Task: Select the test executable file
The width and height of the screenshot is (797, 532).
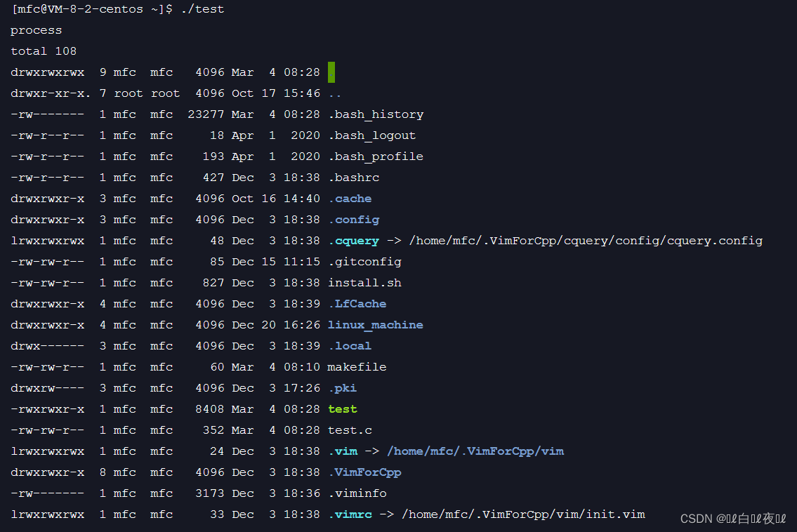Action: tap(342, 408)
